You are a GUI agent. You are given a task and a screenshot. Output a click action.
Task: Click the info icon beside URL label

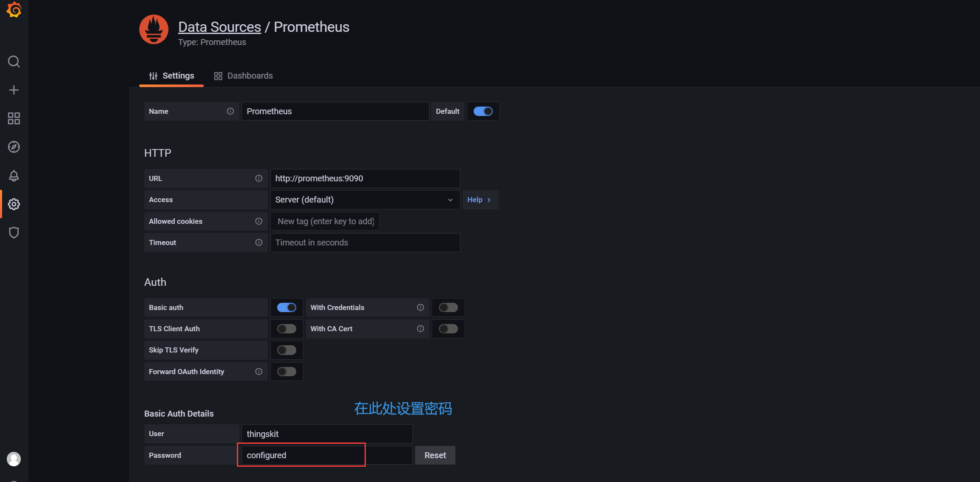click(258, 178)
